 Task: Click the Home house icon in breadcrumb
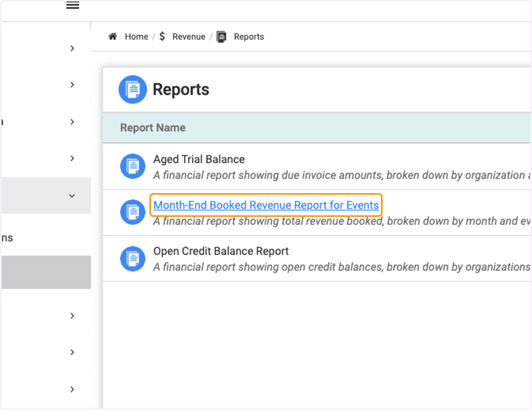point(113,37)
